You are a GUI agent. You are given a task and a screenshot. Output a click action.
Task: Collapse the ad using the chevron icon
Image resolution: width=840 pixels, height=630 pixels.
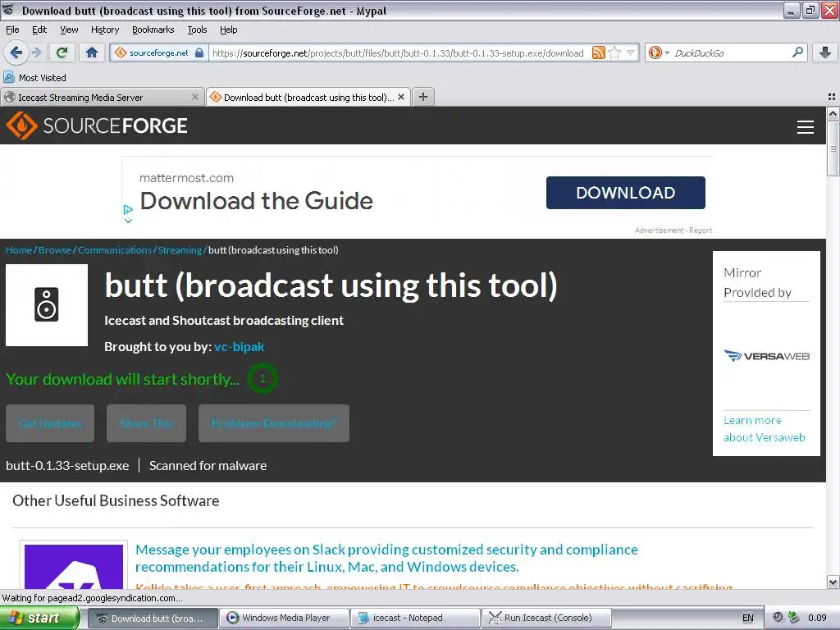point(128,220)
